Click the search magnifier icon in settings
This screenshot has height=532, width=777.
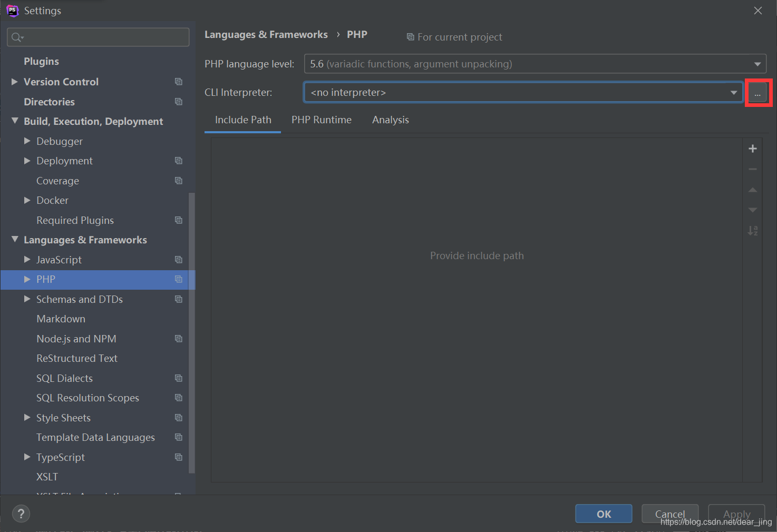[x=17, y=37]
